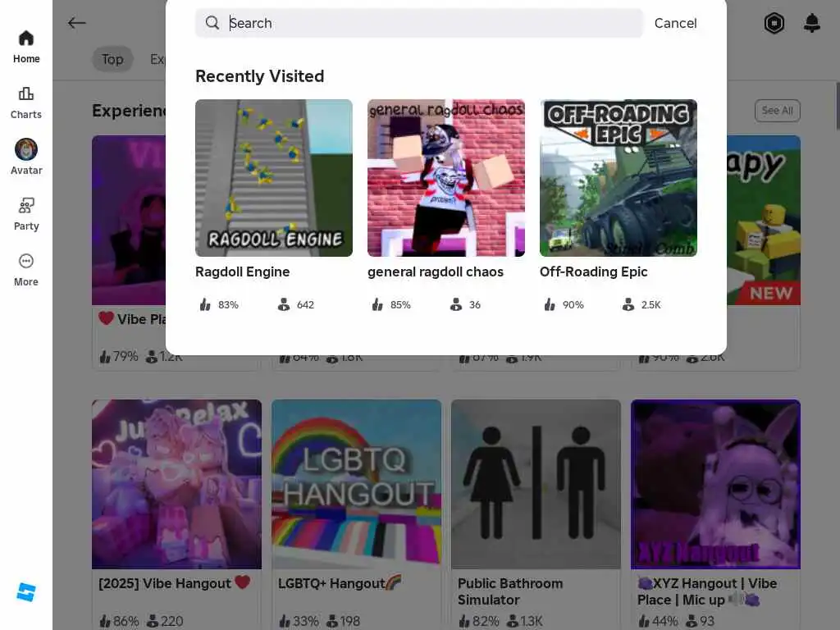The width and height of the screenshot is (840, 630).
Task: Click the 198 player count on LGBTQ+ Hangout
Action: (x=349, y=621)
